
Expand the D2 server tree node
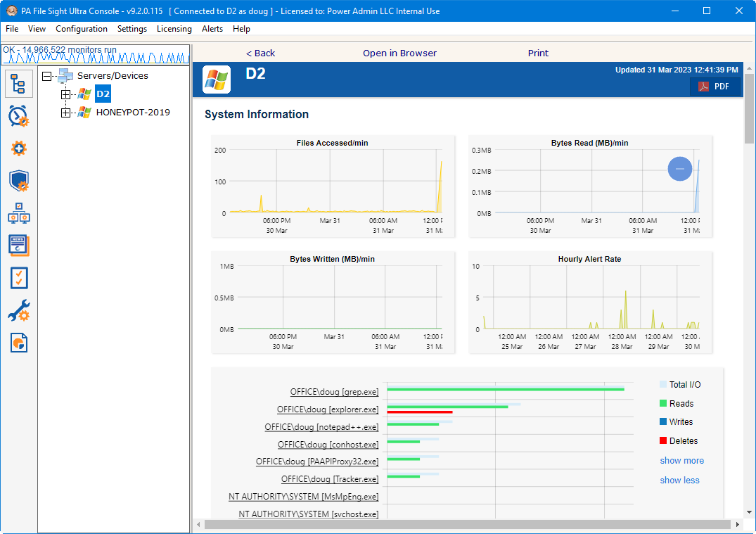point(66,94)
